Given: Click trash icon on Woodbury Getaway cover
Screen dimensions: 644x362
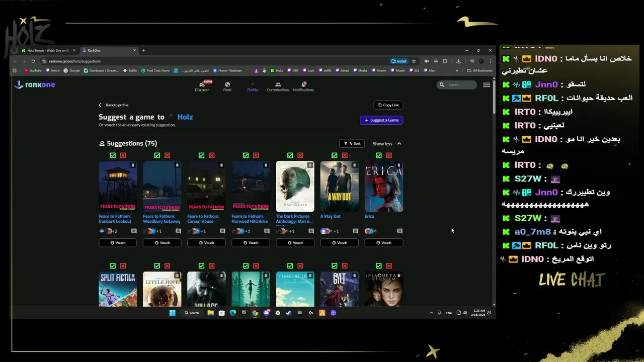Looking at the screenshot, I should pos(177,165).
